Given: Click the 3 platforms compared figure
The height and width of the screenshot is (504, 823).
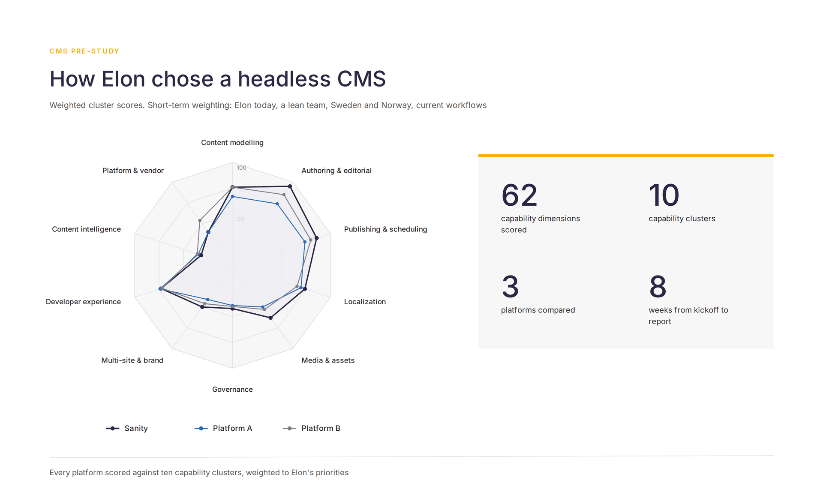Looking at the screenshot, I should [510, 287].
